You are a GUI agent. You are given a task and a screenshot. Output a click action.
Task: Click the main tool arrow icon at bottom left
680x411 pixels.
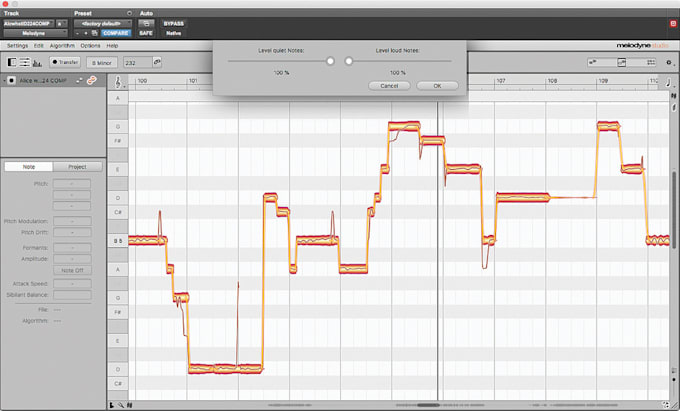112,405
